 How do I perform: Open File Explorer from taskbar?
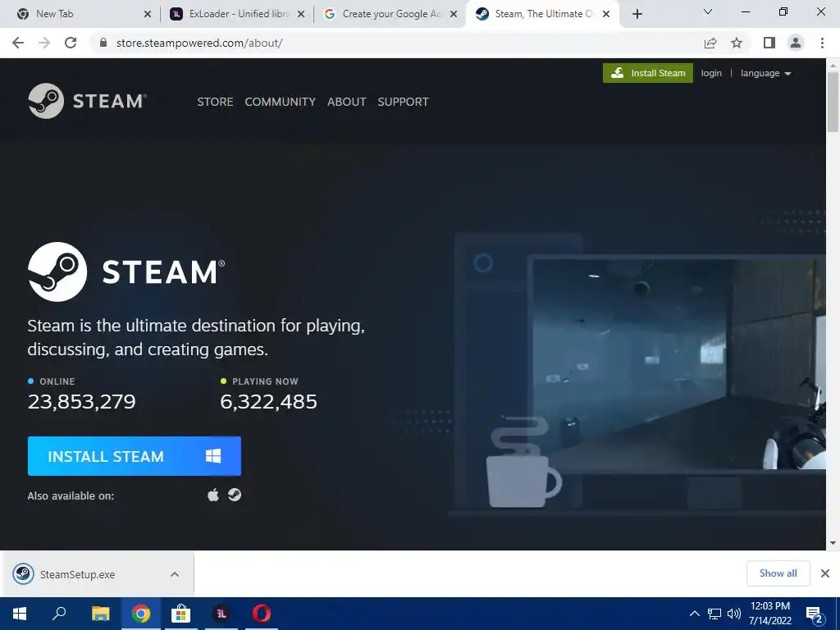(100, 614)
